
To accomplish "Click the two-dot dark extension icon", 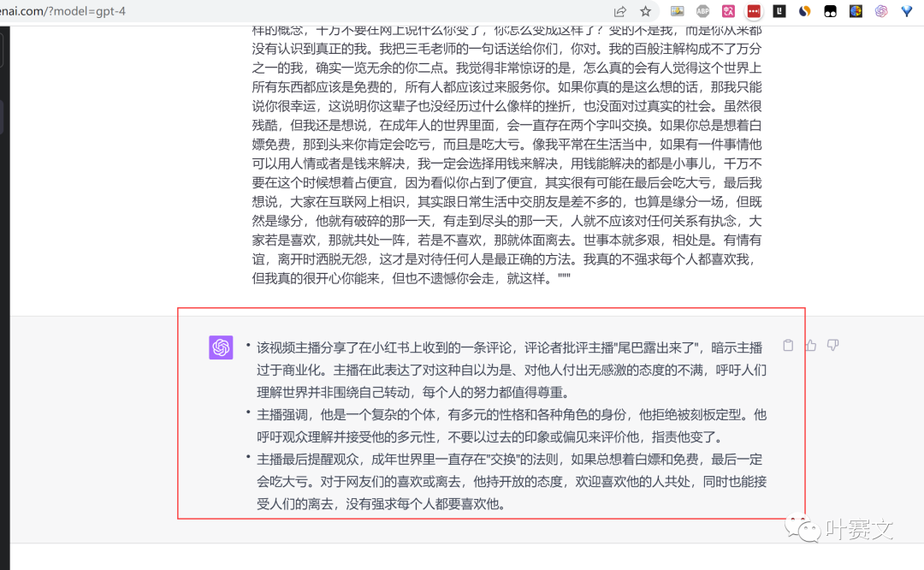I will (830, 11).
